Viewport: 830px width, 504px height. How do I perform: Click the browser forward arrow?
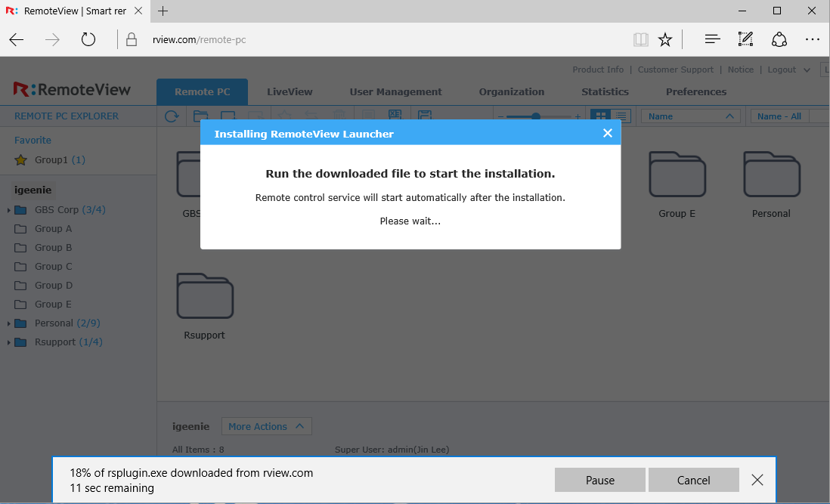(x=52, y=39)
